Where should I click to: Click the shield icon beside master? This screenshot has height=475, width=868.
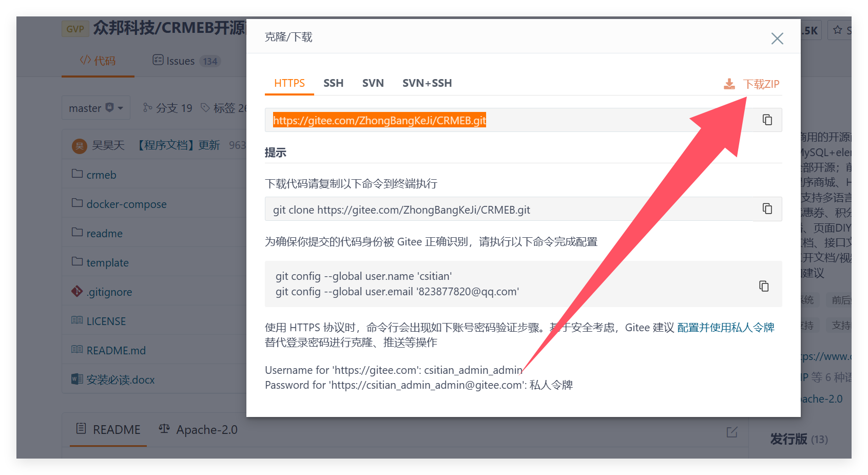point(109,107)
